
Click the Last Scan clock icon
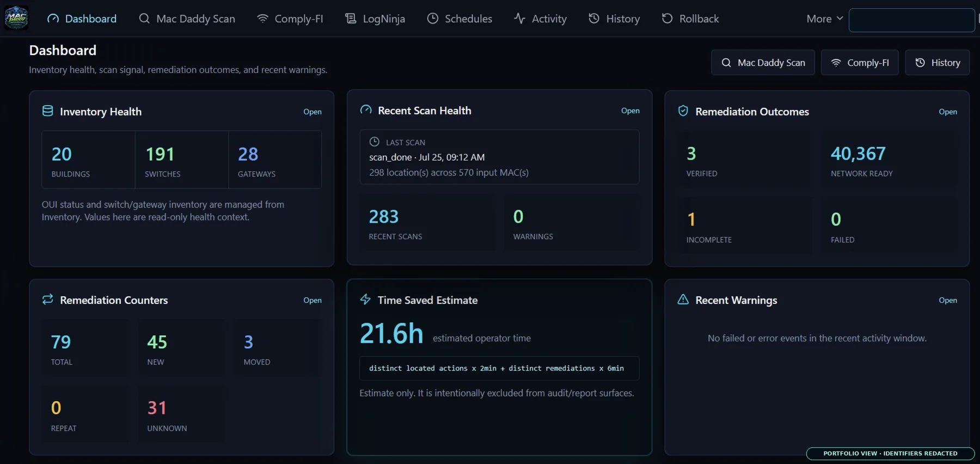point(375,142)
